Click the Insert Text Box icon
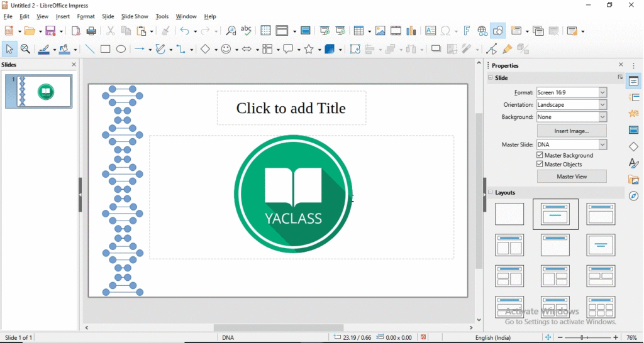 click(431, 31)
